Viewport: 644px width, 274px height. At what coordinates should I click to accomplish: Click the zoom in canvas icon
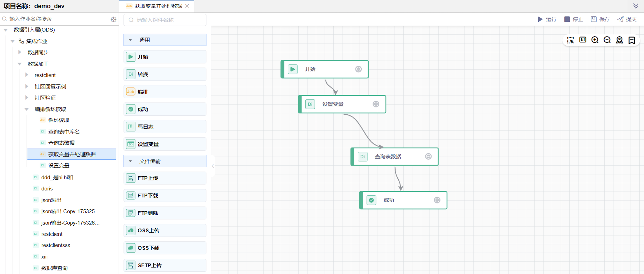pyautogui.click(x=595, y=40)
